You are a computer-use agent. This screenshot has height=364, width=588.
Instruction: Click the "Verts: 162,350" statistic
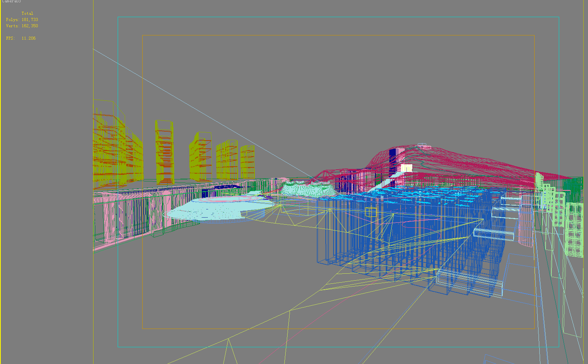pyautogui.click(x=22, y=26)
